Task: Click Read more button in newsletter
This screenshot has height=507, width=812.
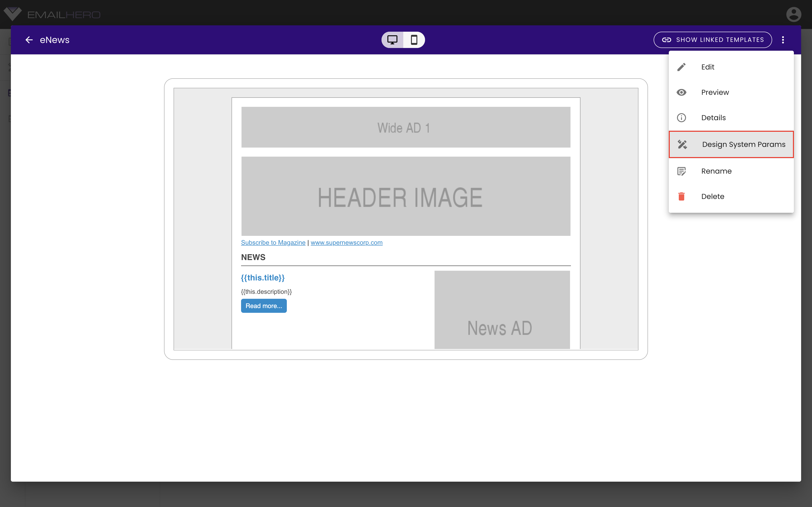Action: (x=264, y=306)
